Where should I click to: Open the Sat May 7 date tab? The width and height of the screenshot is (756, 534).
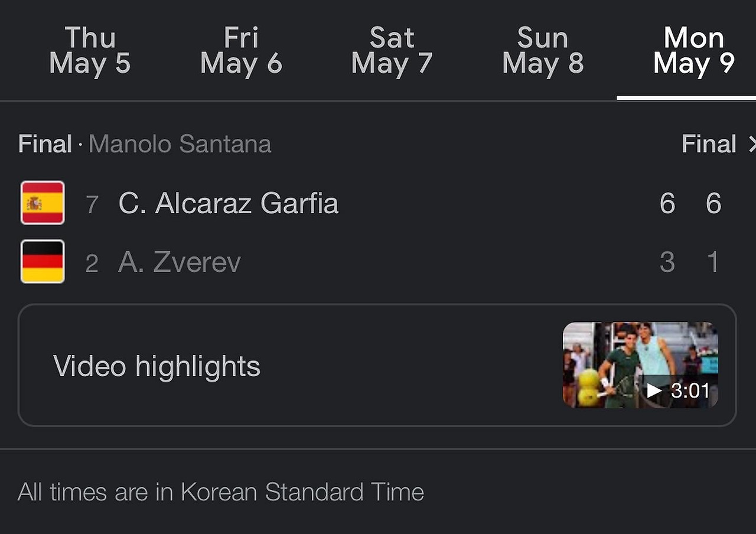point(392,51)
